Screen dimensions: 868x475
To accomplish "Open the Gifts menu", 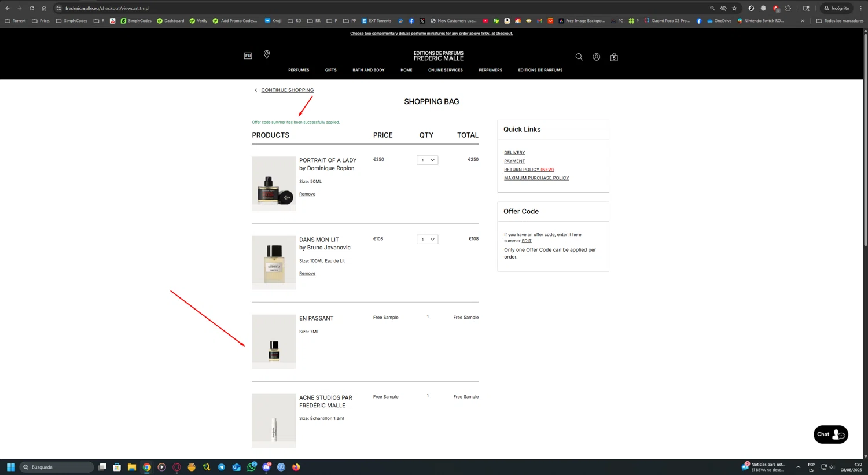I will point(330,70).
